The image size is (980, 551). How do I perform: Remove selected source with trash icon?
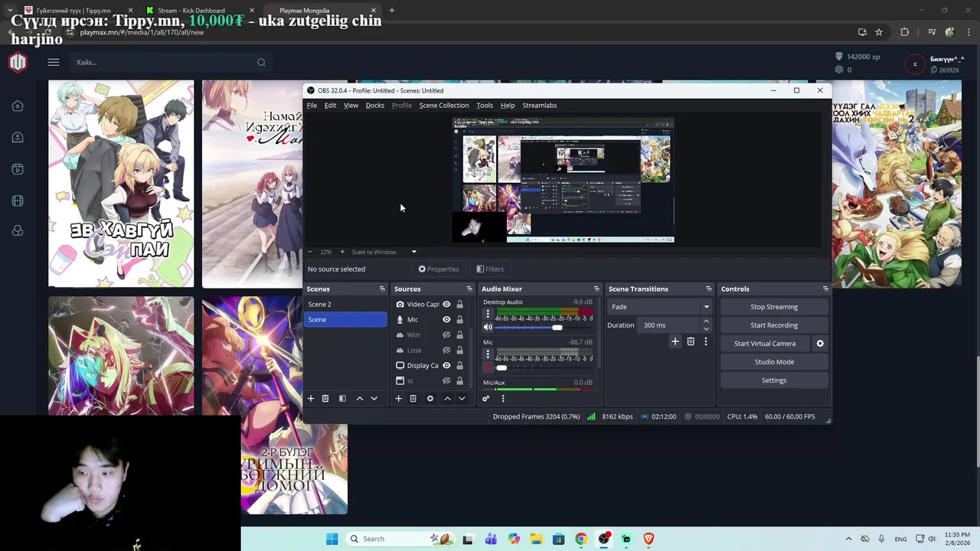(413, 399)
